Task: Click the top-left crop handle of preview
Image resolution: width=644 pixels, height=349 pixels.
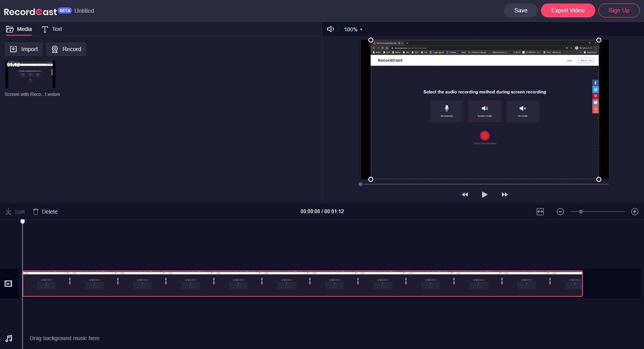Action: 371,40
